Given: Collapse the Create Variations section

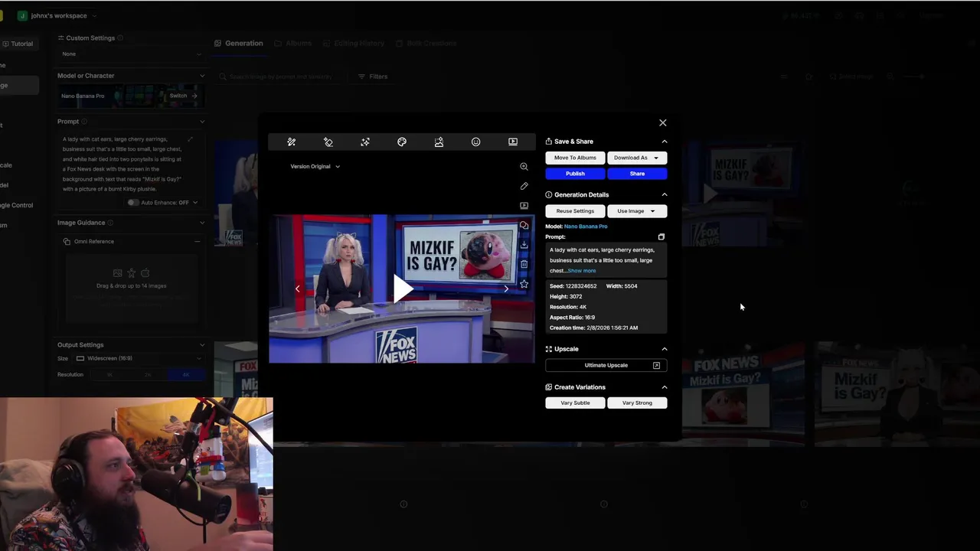Looking at the screenshot, I should 665,387.
